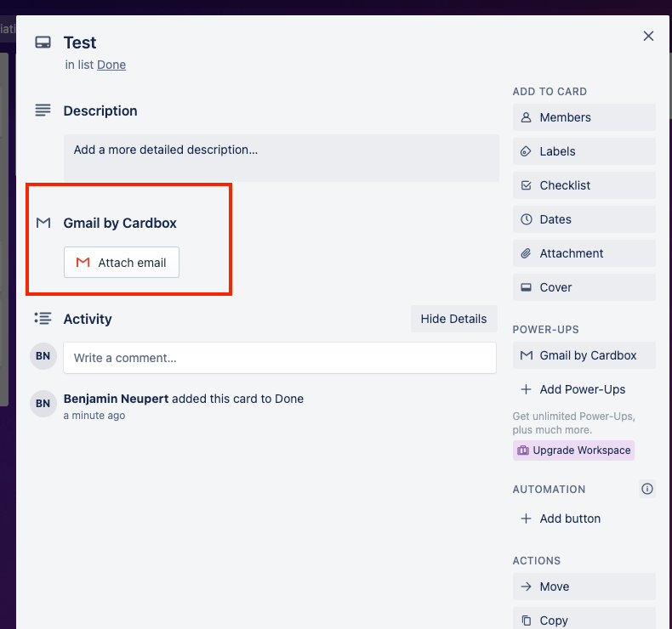Click the Gmail by Cardbox section M icon

point(43,223)
